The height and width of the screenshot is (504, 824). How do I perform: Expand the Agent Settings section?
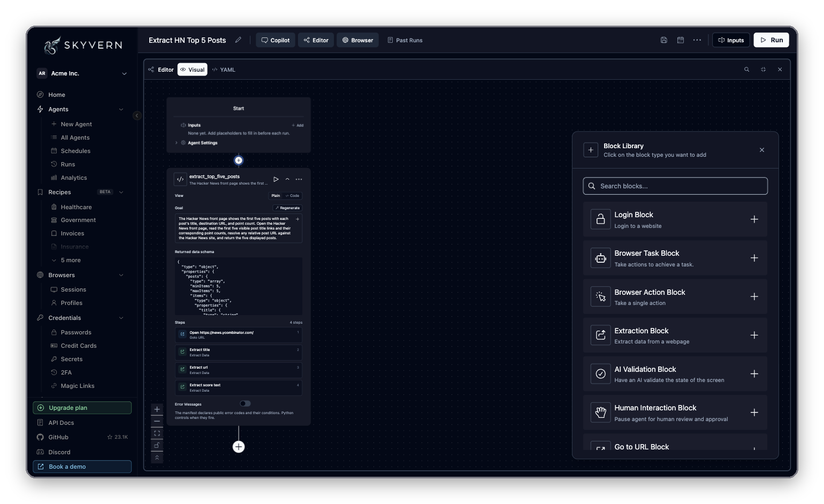coord(177,143)
